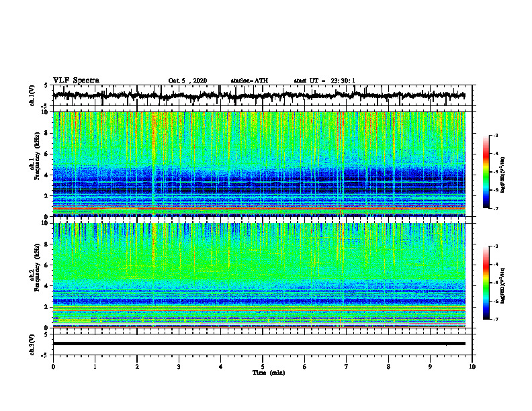Click the 'station=ATH' header label
532x411 pixels.
coord(249,81)
